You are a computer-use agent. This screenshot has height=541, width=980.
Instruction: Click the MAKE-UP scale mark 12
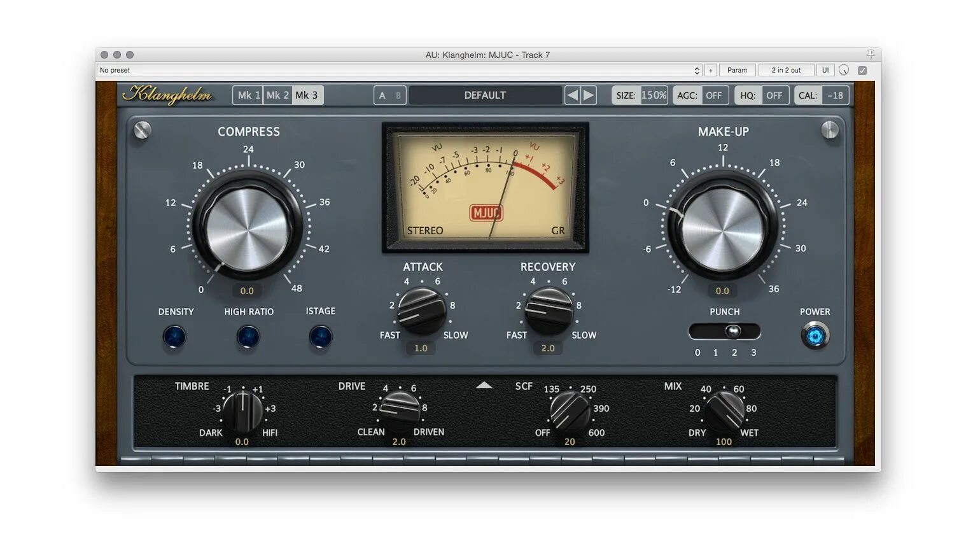pos(723,148)
